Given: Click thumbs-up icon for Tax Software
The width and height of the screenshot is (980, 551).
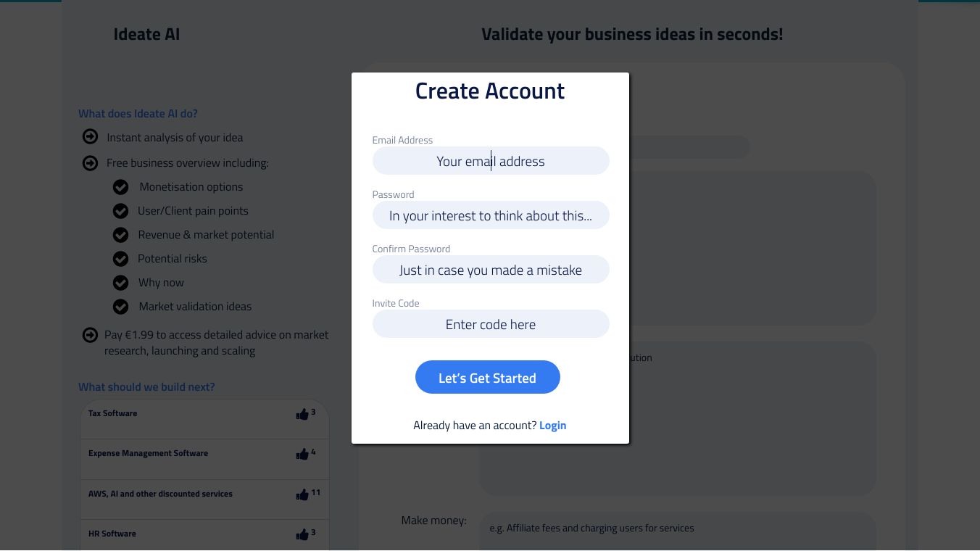Looking at the screenshot, I should pos(302,414).
